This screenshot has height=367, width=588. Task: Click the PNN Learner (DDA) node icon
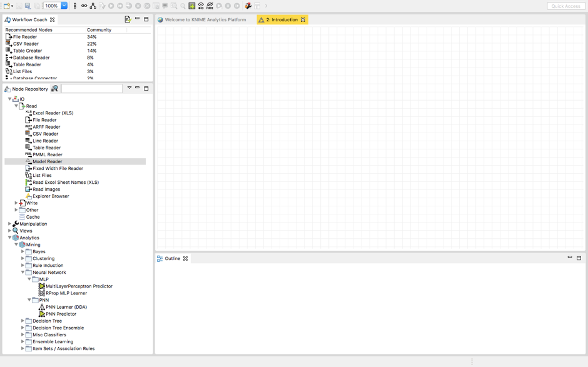tap(41, 307)
